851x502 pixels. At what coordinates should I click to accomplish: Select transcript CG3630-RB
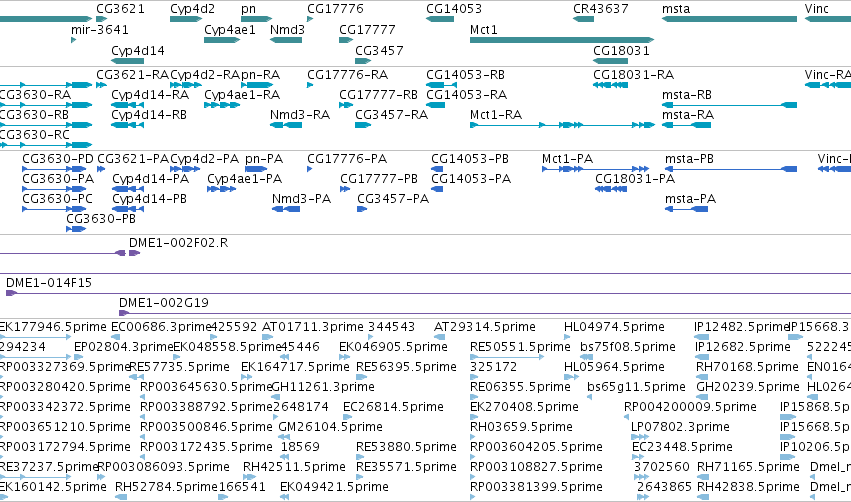[34, 115]
